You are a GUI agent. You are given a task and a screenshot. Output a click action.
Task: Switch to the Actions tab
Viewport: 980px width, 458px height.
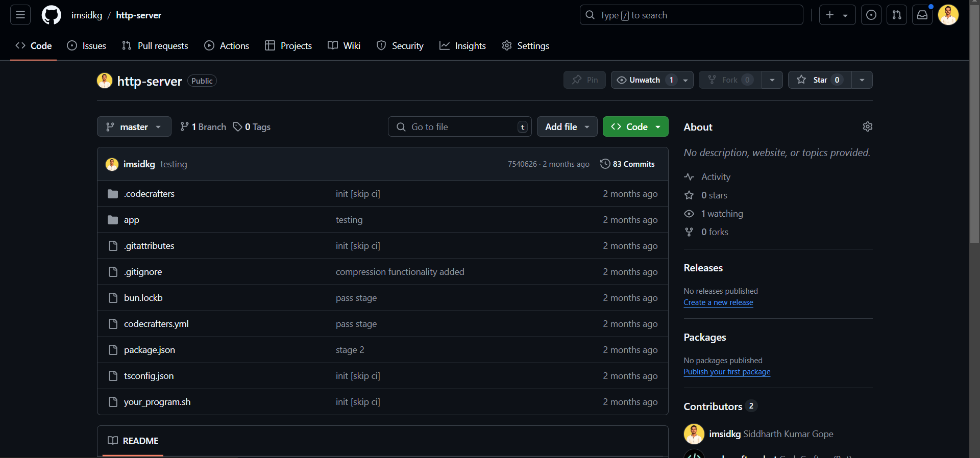tap(227, 46)
